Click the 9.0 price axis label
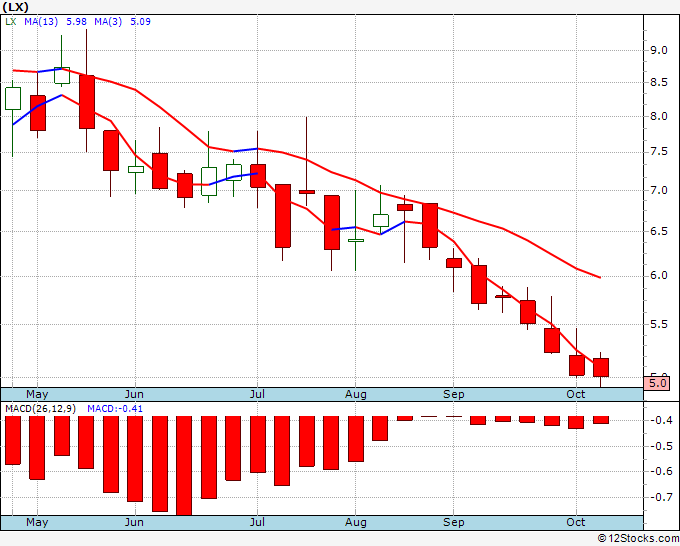This screenshot has height=546, width=680. pyautogui.click(x=658, y=50)
